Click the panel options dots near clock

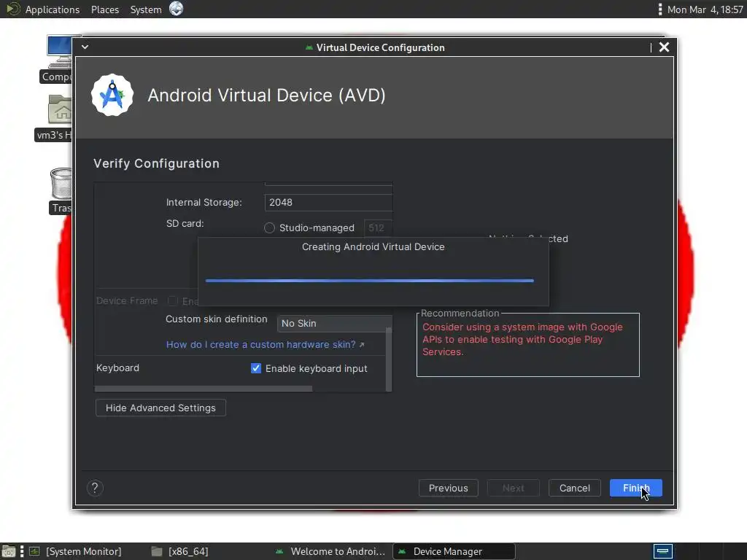pos(659,9)
